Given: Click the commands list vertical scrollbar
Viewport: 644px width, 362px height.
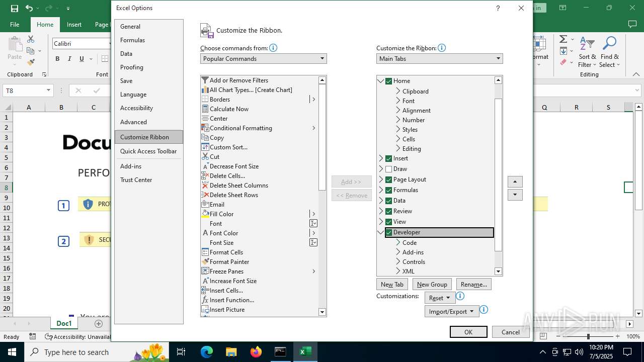Looking at the screenshot, I should point(323,196).
